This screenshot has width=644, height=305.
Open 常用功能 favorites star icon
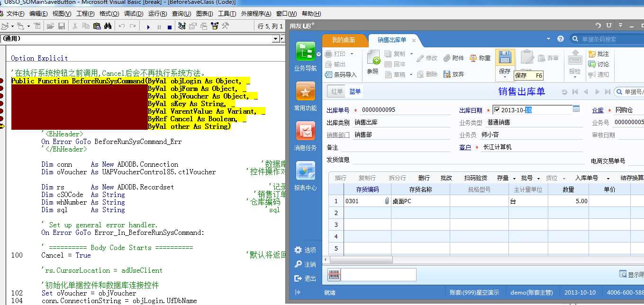305,91
